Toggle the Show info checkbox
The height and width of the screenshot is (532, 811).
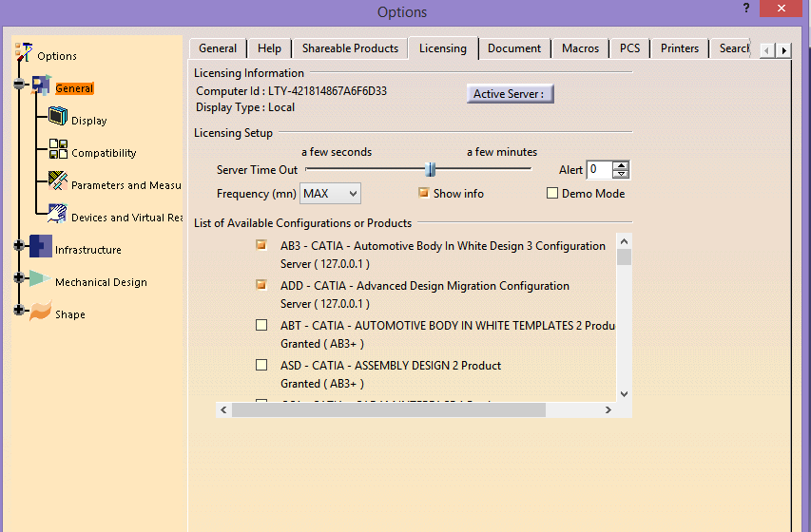[x=424, y=193]
